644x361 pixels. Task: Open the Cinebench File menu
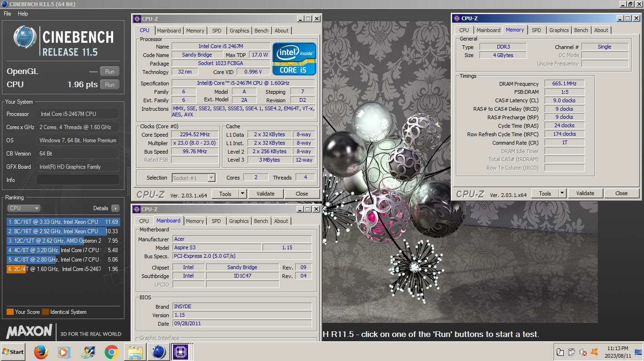pos(8,14)
